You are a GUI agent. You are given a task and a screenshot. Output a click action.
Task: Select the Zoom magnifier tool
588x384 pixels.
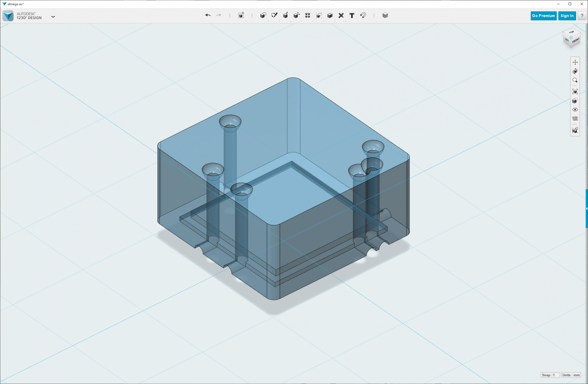point(575,80)
